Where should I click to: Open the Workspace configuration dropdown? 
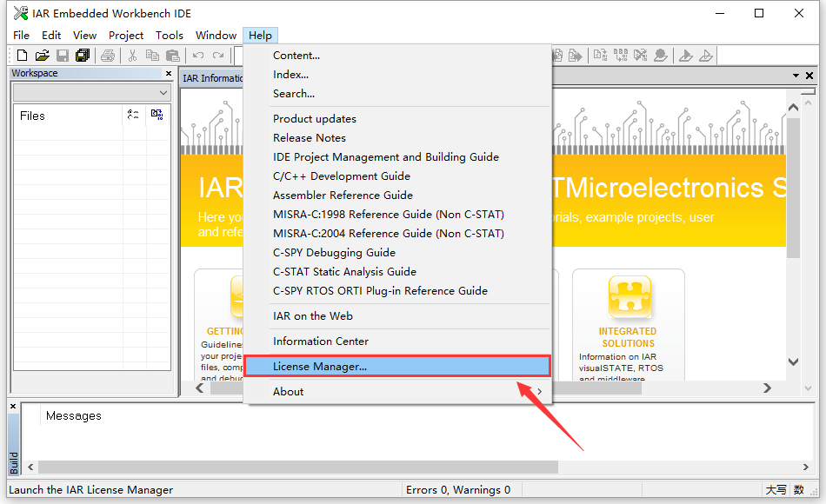coord(163,93)
